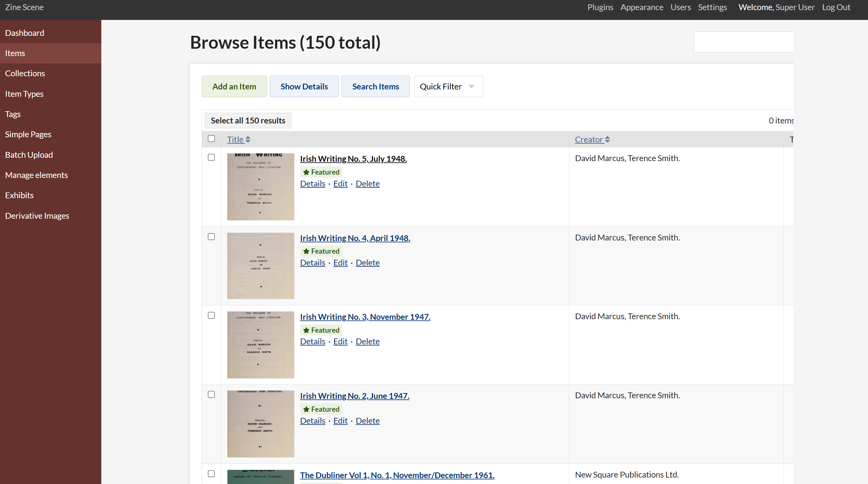Check the box for Irish Writing No. 4

click(211, 237)
